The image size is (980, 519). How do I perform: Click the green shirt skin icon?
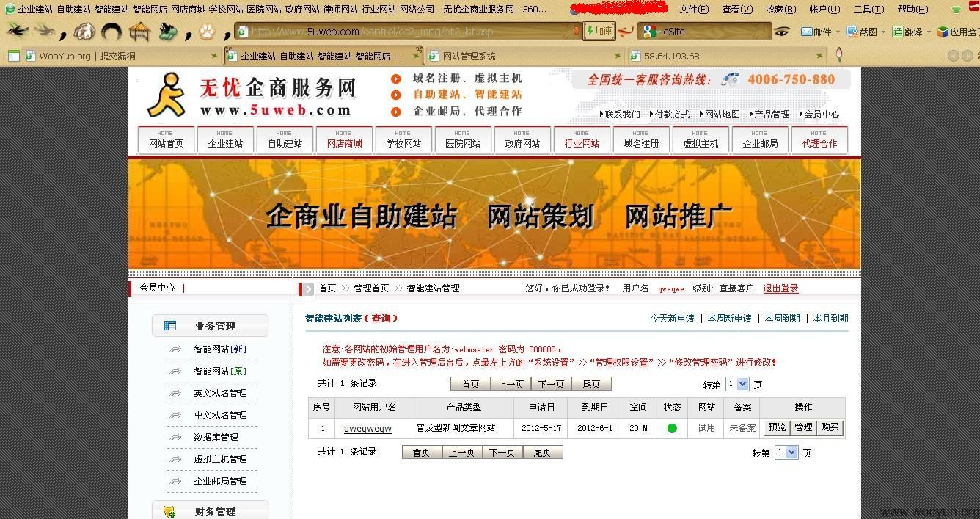coord(957,10)
